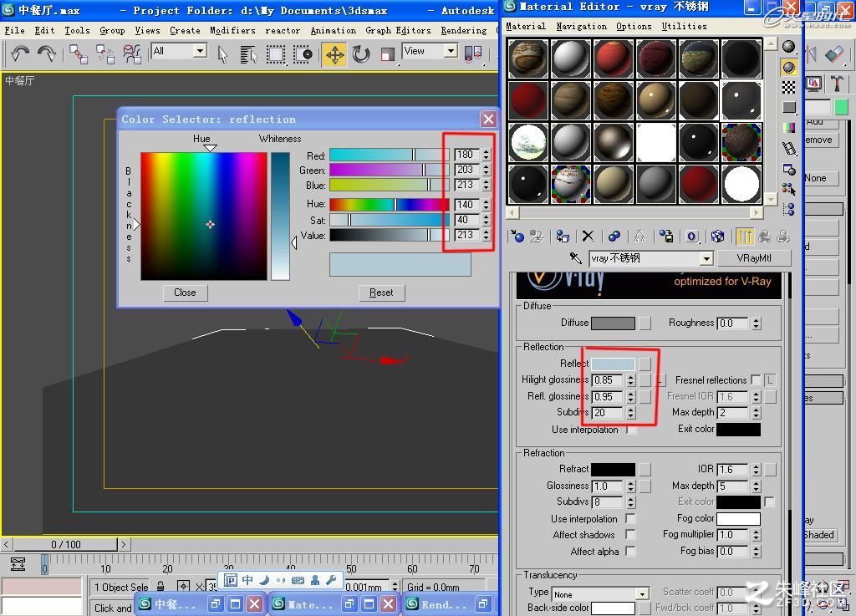Click Show Map in Viewport cube icon
The height and width of the screenshot is (616, 856).
click(717, 237)
